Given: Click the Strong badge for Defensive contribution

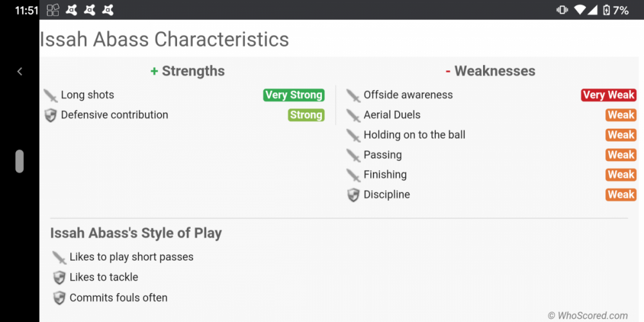Looking at the screenshot, I should pos(306,115).
